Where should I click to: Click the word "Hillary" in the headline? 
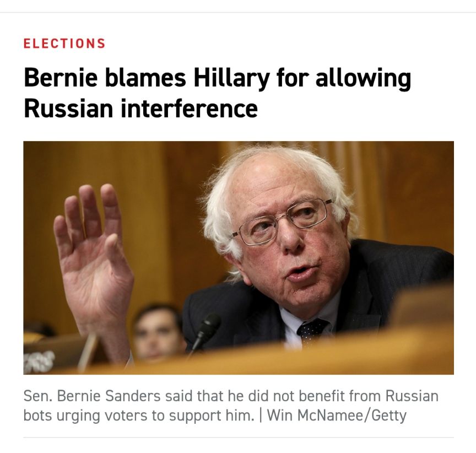(231, 78)
